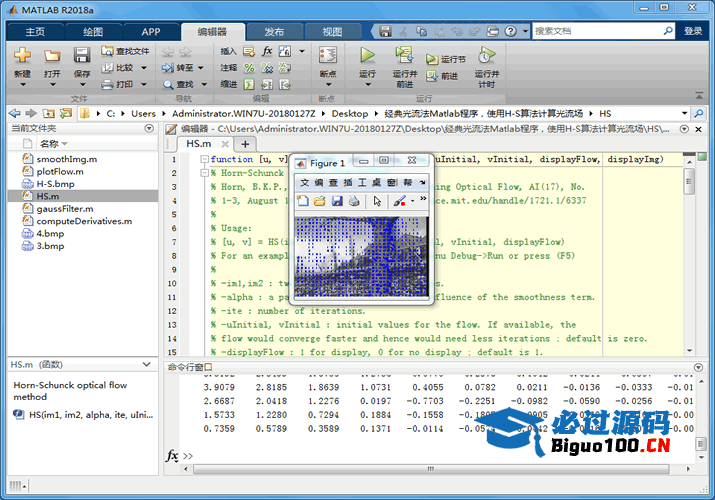Viewport: 715px width, 500px height.
Task: Open the command window actions dropdown
Action: click(698, 367)
